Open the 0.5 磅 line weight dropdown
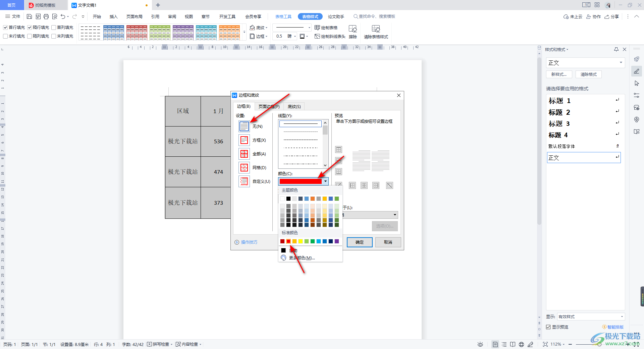 (x=295, y=36)
